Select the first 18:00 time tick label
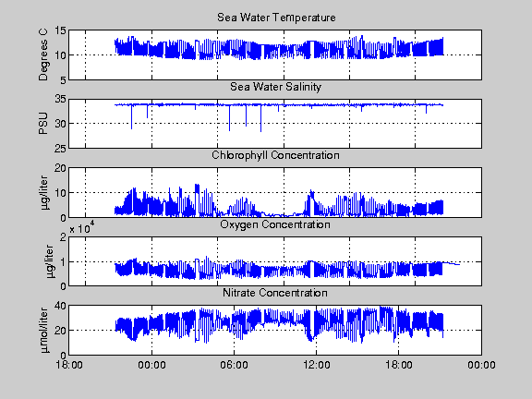Image resolution: width=532 pixels, height=399 pixels. (69, 365)
